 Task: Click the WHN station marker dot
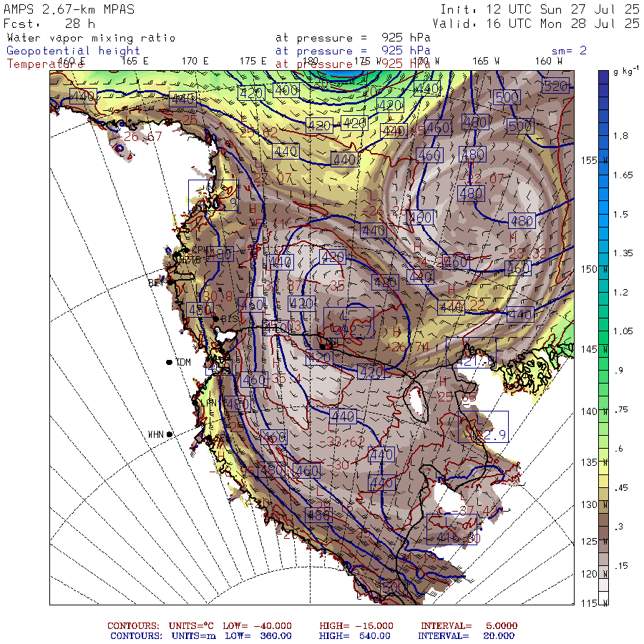(169, 434)
